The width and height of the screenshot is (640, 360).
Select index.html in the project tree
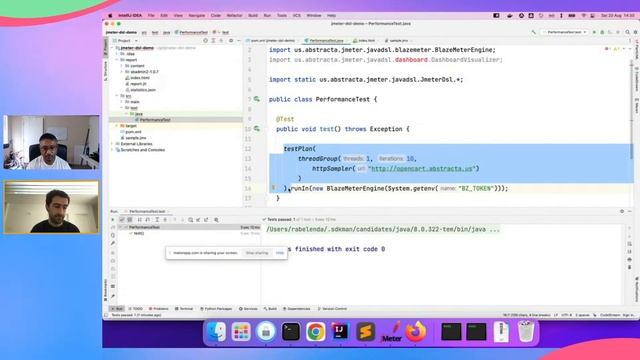[x=138, y=78]
